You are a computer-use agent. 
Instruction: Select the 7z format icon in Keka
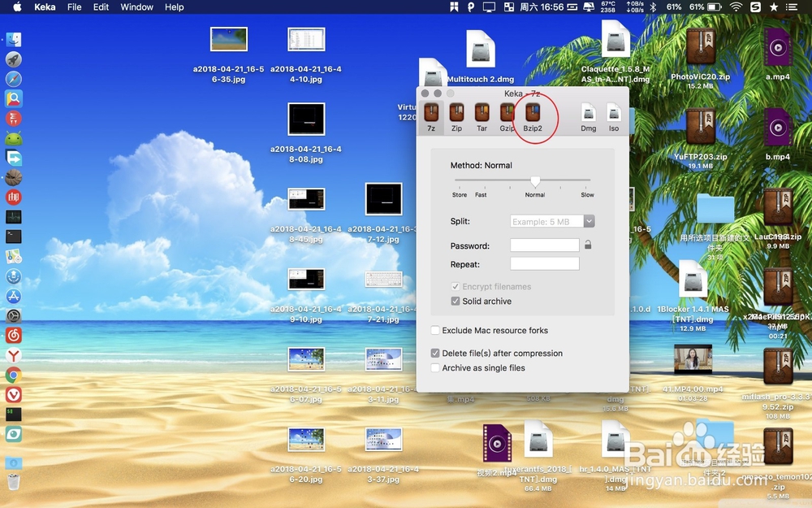pyautogui.click(x=431, y=116)
